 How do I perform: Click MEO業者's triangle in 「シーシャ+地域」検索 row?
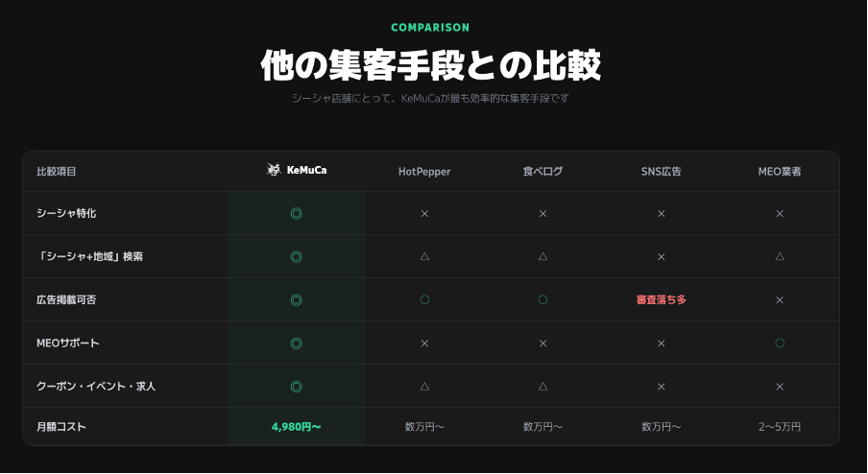tap(780, 256)
